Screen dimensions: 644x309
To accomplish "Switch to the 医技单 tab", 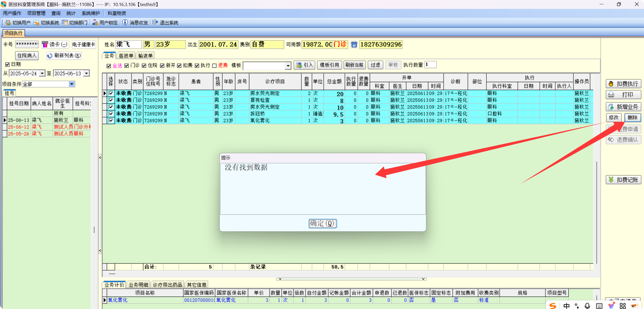I will pos(126,56).
